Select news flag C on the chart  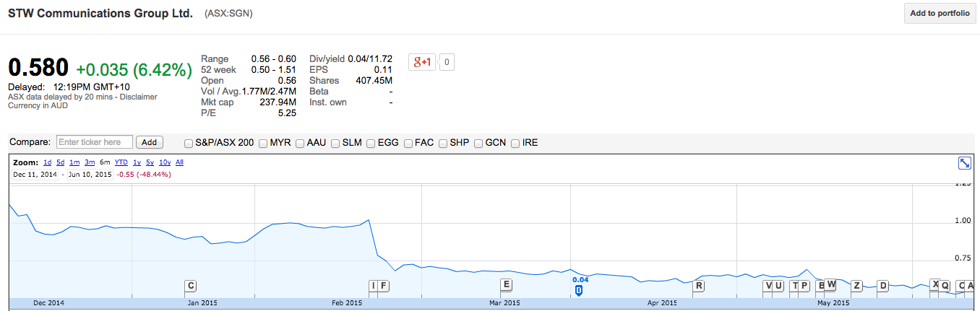coord(191,286)
